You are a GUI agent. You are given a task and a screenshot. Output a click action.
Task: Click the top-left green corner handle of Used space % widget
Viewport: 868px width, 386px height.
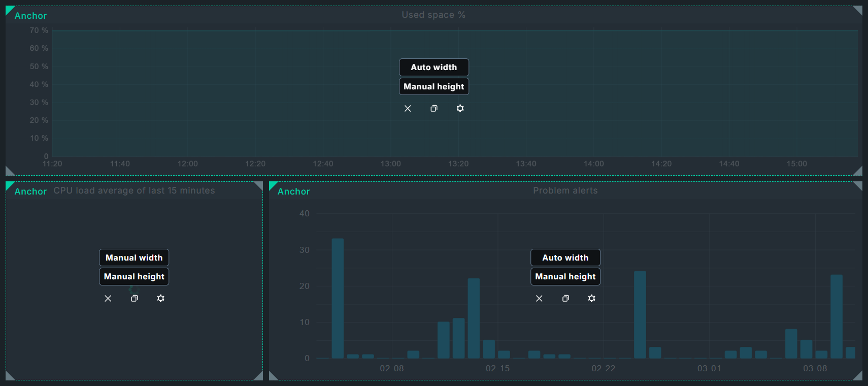tap(9, 9)
